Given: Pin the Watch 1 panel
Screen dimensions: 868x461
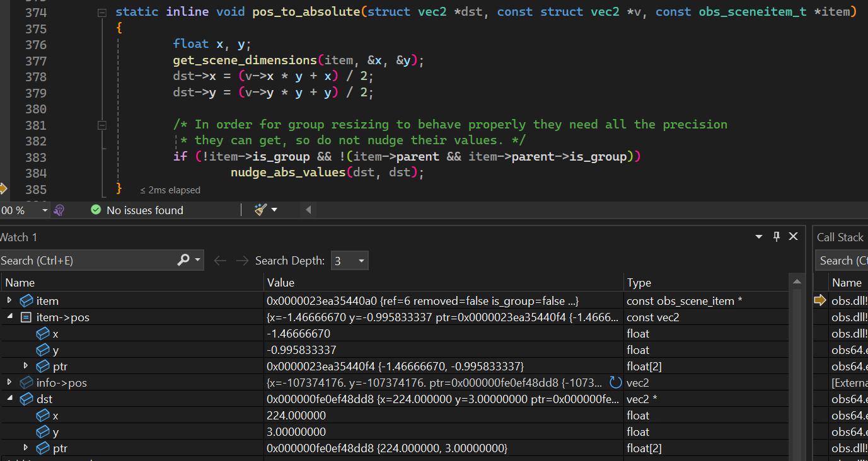Looking at the screenshot, I should 777,236.
